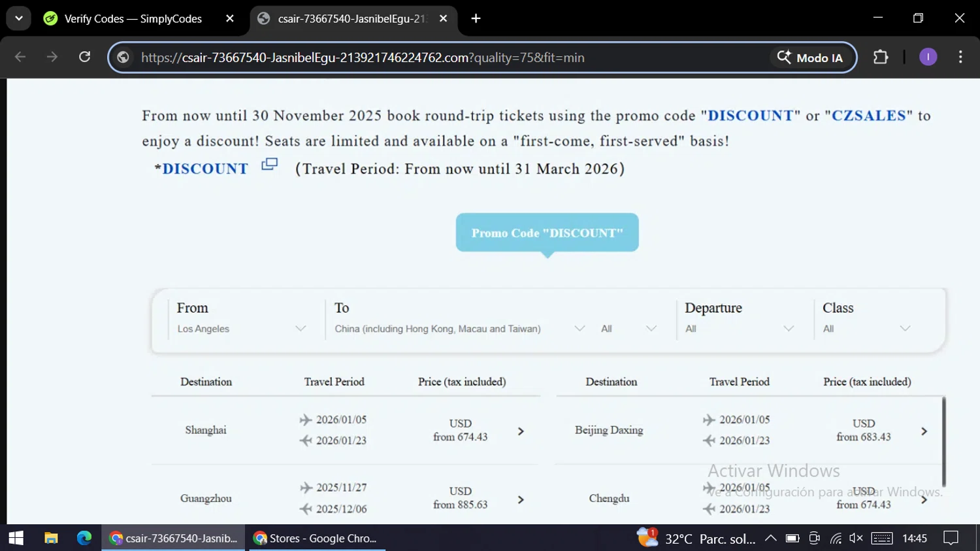Image resolution: width=980 pixels, height=551 pixels.
Task: Select the Beijing Daxing destination text
Action: tap(609, 430)
